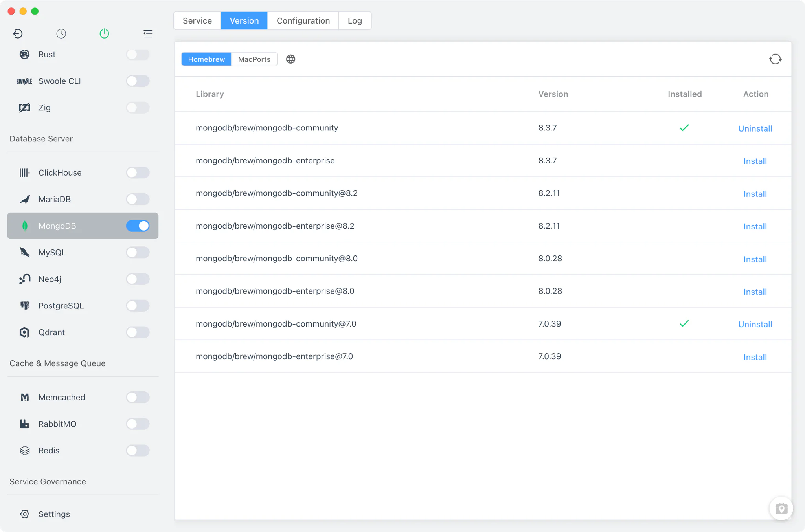This screenshot has height=532, width=805.
Task: Click the Database Server section heading
Action: point(41,139)
